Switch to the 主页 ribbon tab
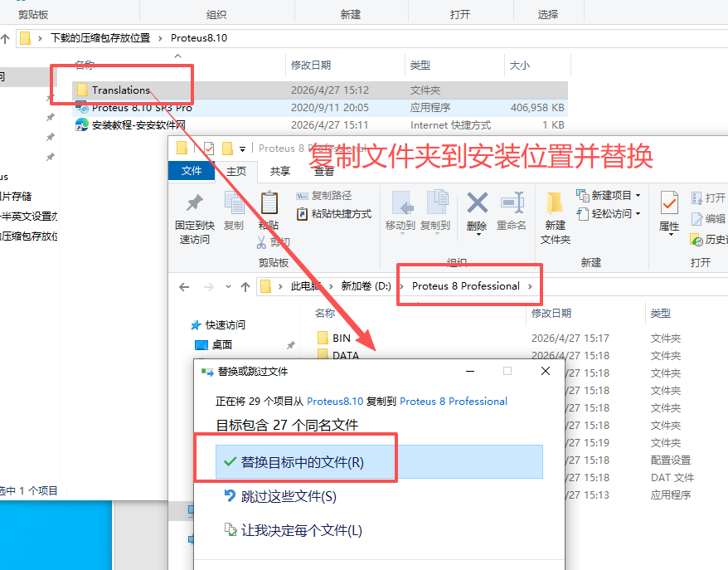This screenshot has height=570, width=728. [235, 171]
